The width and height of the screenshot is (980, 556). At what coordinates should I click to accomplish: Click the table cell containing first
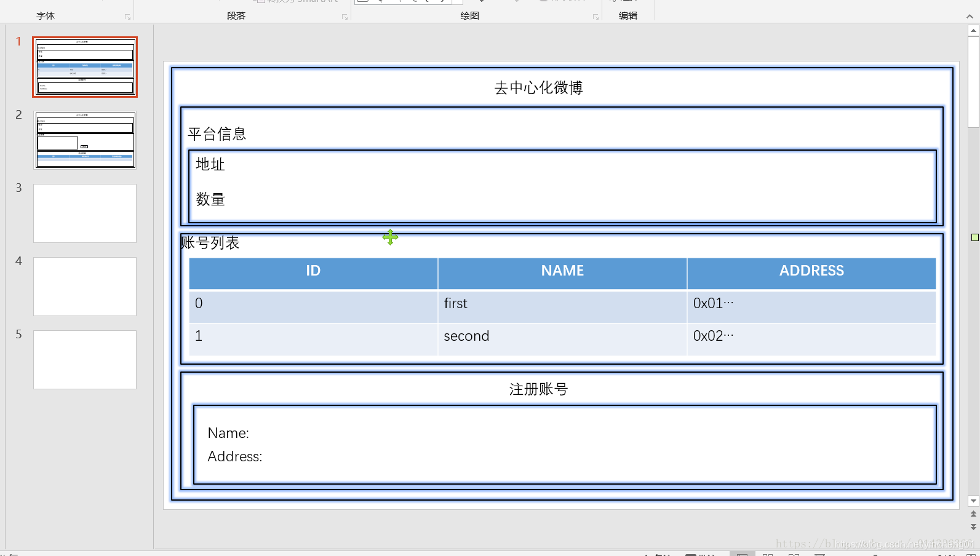[562, 306]
